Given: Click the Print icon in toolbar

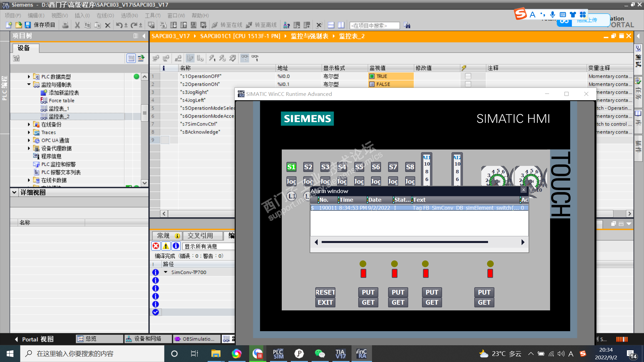Looking at the screenshot, I should (x=65, y=25).
